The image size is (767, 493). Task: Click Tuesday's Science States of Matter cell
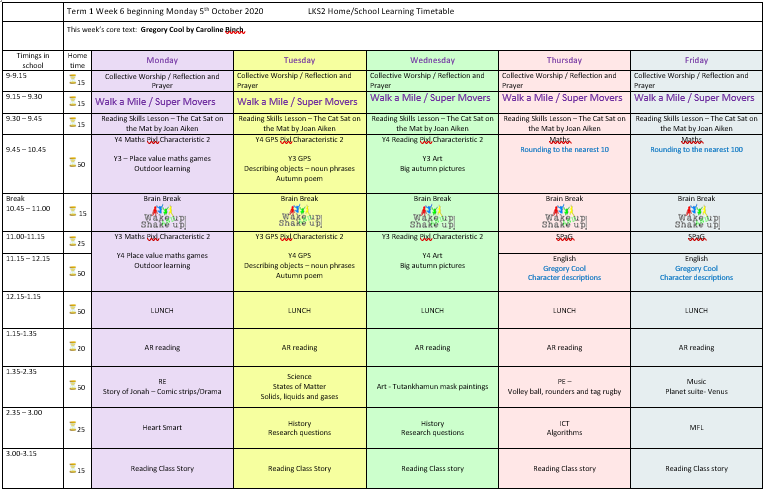pos(299,386)
